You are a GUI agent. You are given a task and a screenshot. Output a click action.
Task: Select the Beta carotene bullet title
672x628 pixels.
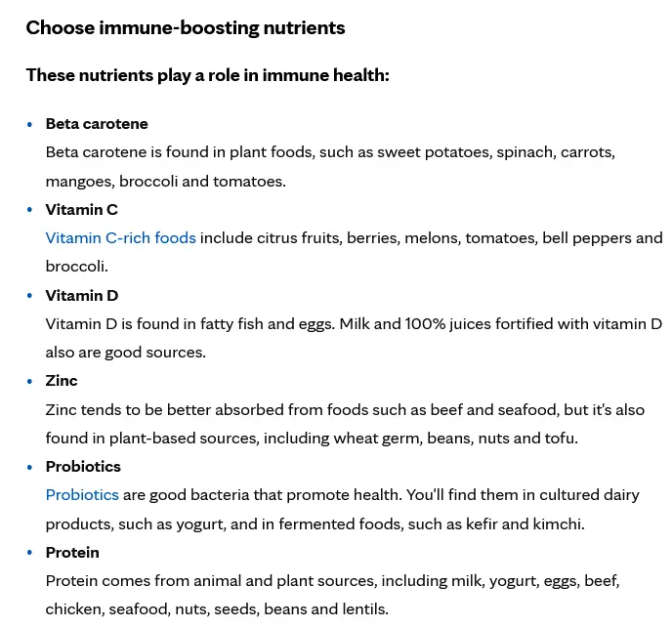tap(97, 124)
